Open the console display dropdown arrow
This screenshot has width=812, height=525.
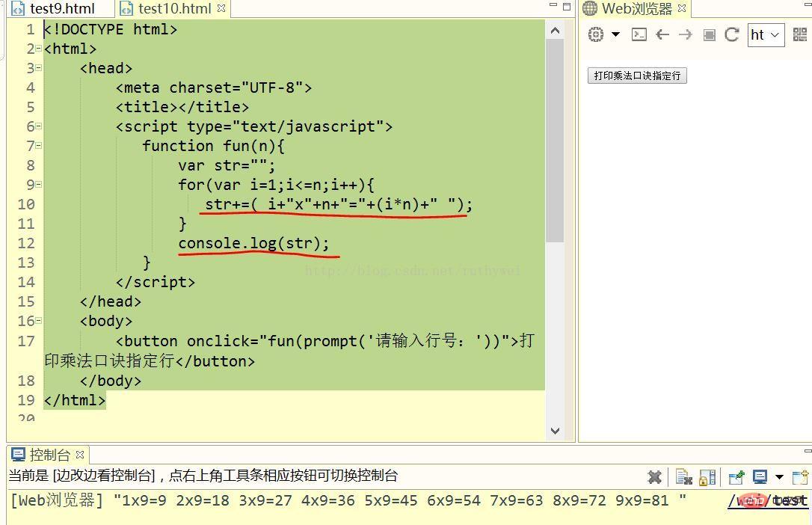[779, 476]
